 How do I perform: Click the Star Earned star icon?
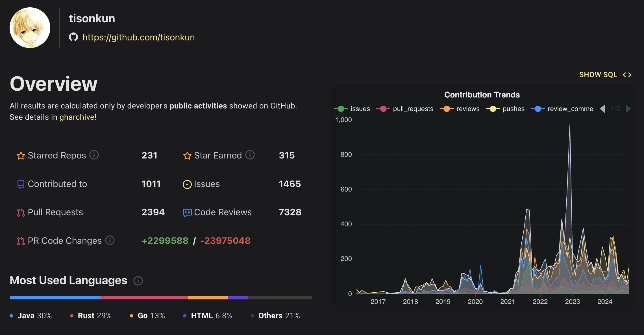(187, 156)
